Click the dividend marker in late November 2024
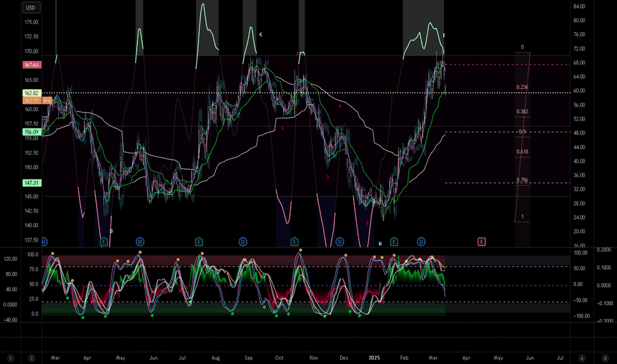The height and width of the screenshot is (364, 617). (x=340, y=242)
